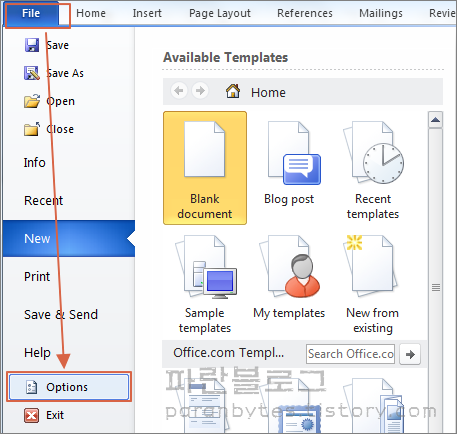This screenshot has width=457, height=434.
Task: Open the References tab
Action: 305,13
